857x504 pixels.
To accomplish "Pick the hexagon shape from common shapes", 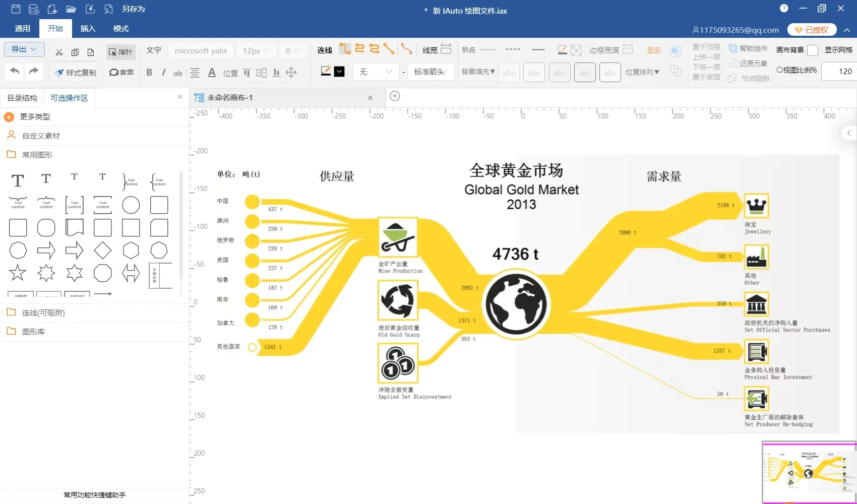I will [x=131, y=250].
